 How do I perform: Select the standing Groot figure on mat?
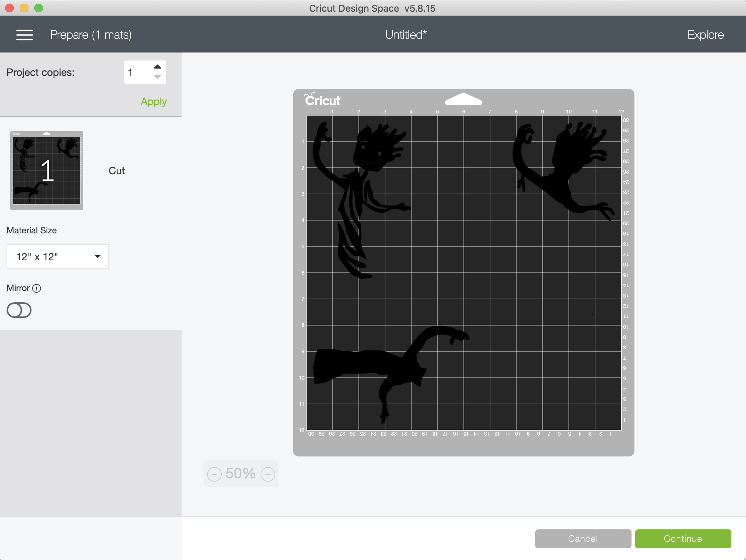point(361,201)
